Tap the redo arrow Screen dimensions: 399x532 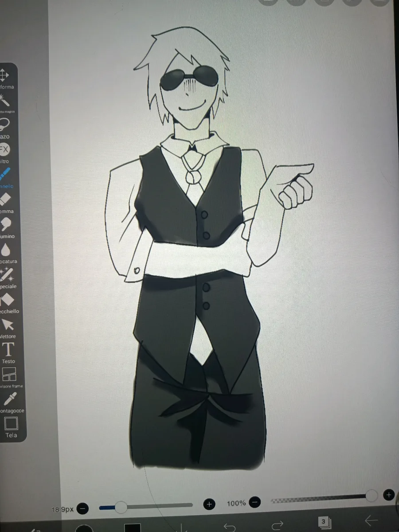(x=277, y=526)
